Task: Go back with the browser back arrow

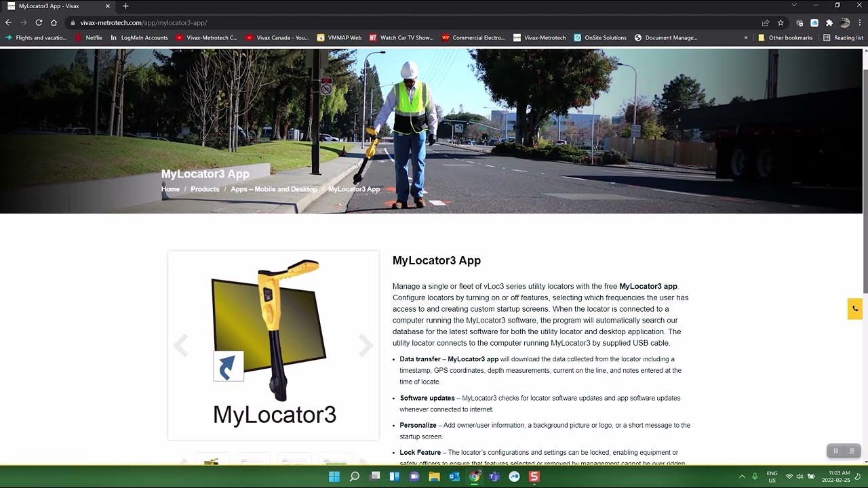Action: point(8,22)
